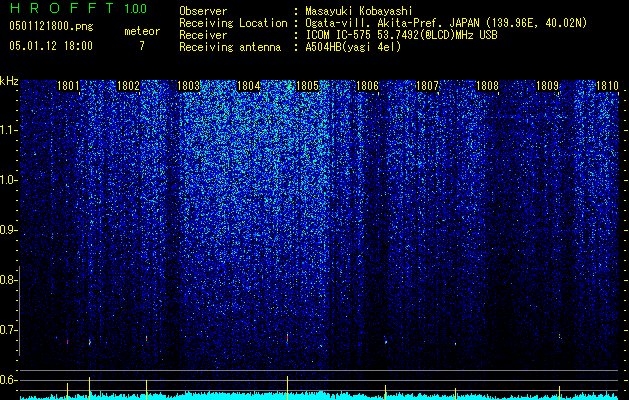Click the observer name Masayuki Kobayashi
Image resolution: width=629 pixels, height=400 pixels.
coord(359,11)
